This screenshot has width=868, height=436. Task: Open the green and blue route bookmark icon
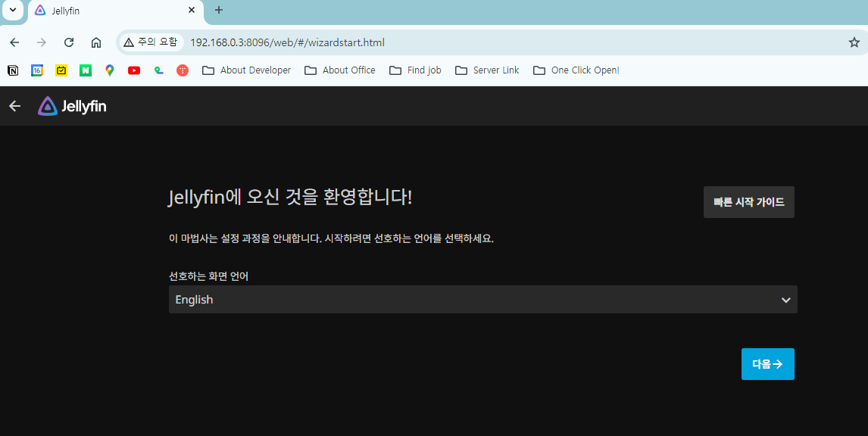[158, 70]
